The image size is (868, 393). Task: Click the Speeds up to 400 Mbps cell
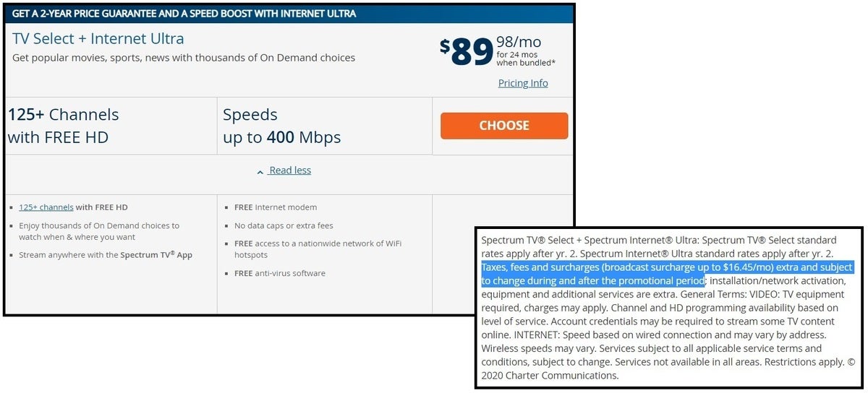(x=324, y=126)
